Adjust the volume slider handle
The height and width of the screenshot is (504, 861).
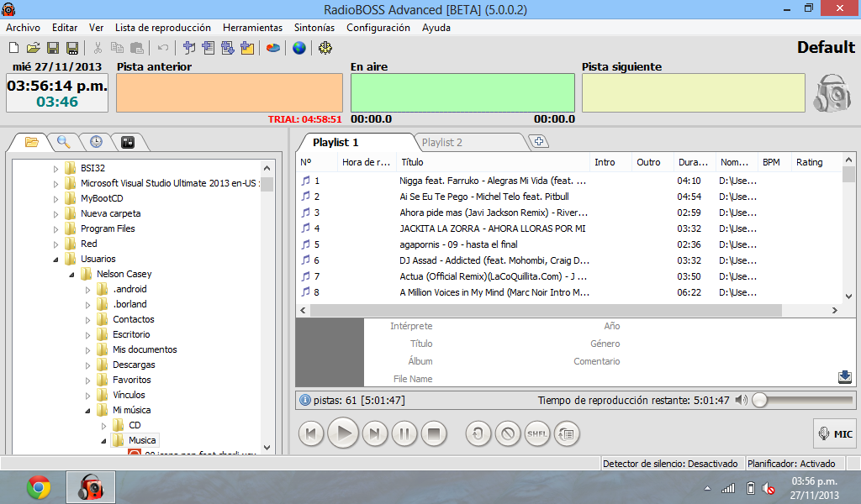759,401
